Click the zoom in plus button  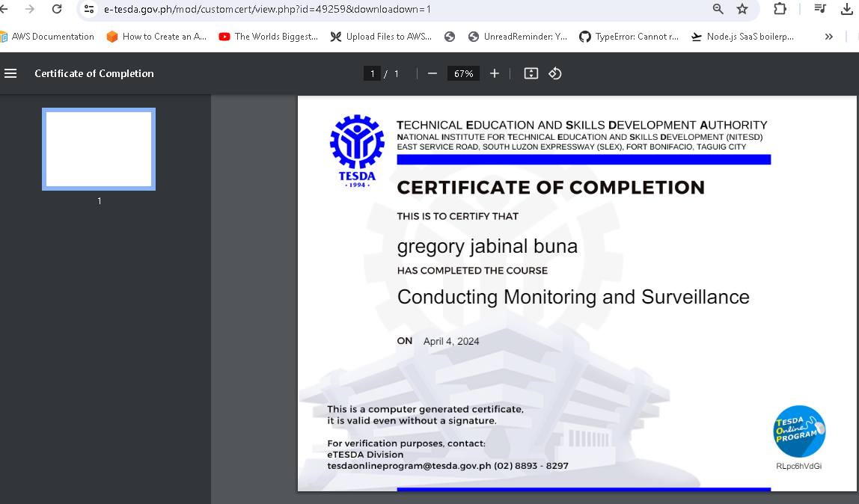tap(495, 73)
